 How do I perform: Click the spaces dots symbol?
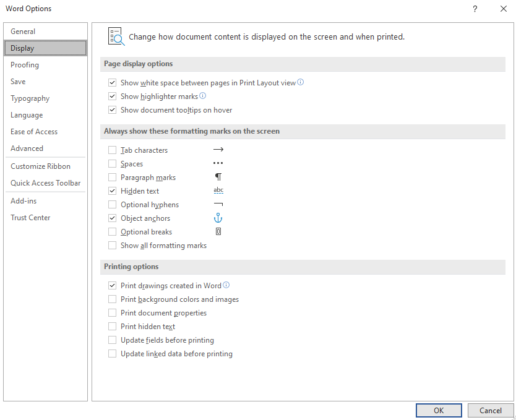point(218,163)
